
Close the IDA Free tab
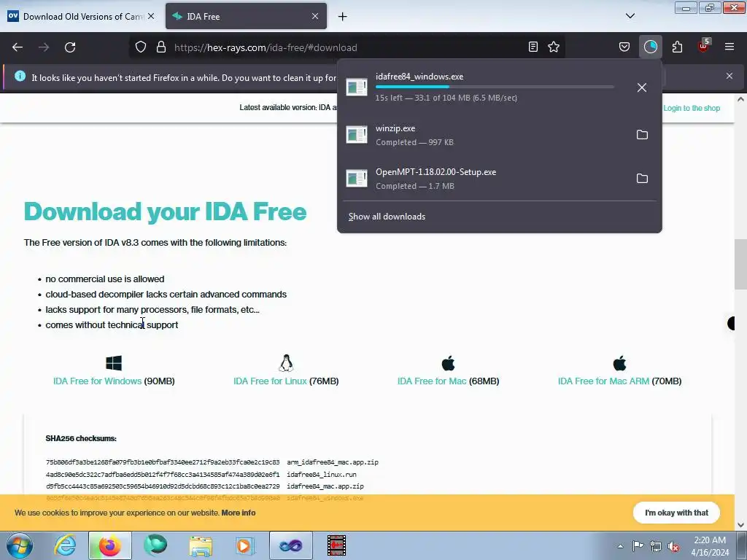tap(315, 16)
